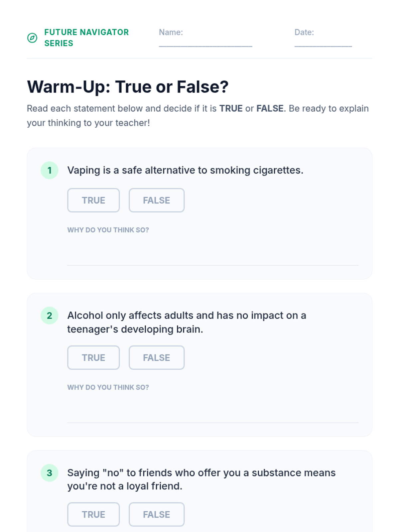
Task: Click question number 1 badge
Action: pyautogui.click(x=50, y=170)
